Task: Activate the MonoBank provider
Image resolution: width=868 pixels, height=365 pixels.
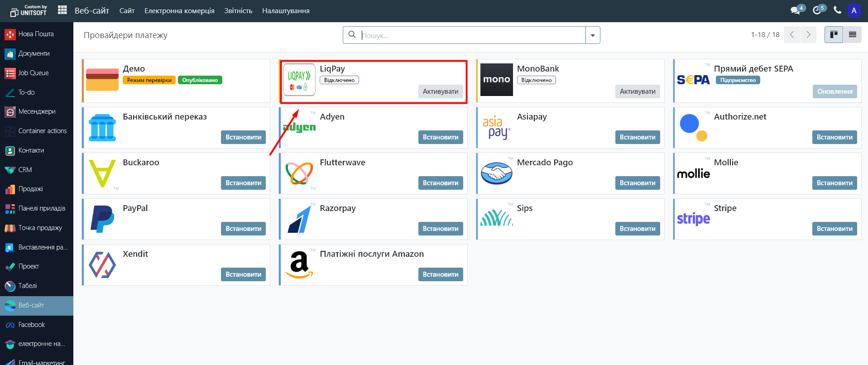Action: pos(638,91)
